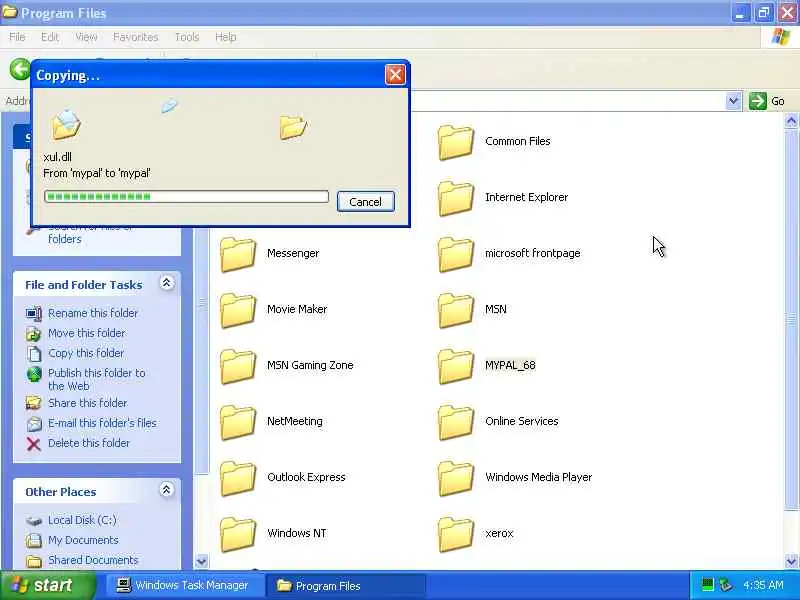
Task: Open the Edit menu
Action: pos(49,37)
